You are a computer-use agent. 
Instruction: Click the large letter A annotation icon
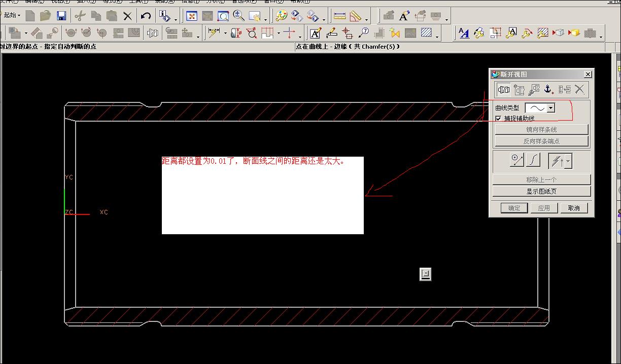(404, 16)
